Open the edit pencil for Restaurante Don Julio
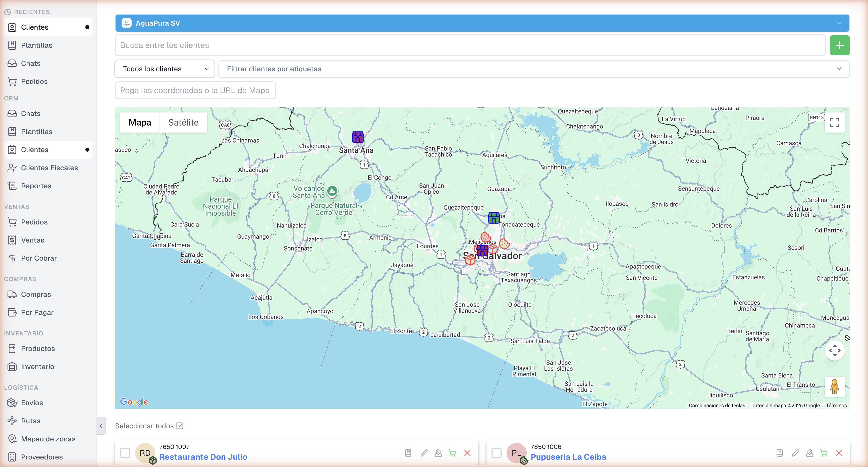 click(x=424, y=453)
